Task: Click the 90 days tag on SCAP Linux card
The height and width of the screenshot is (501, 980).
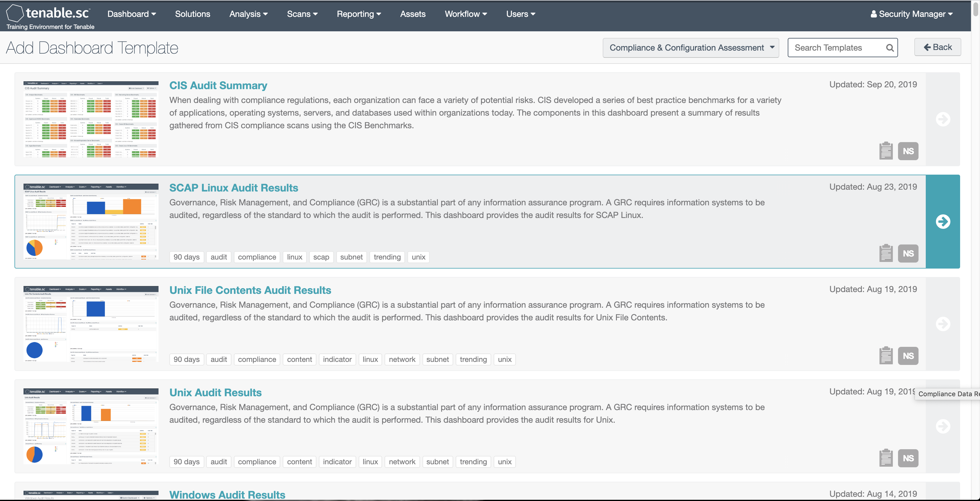Action: pyautogui.click(x=187, y=257)
